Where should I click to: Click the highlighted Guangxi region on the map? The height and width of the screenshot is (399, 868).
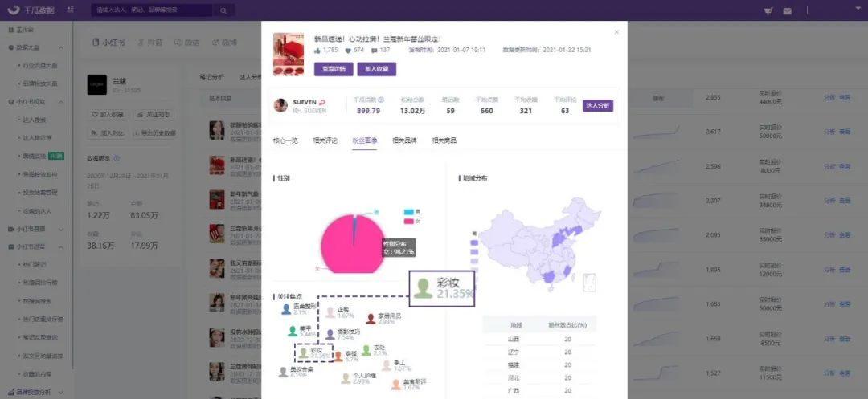coord(549,276)
